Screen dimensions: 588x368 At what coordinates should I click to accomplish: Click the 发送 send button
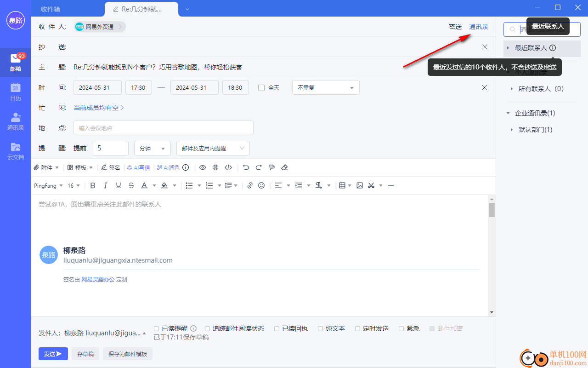point(53,354)
